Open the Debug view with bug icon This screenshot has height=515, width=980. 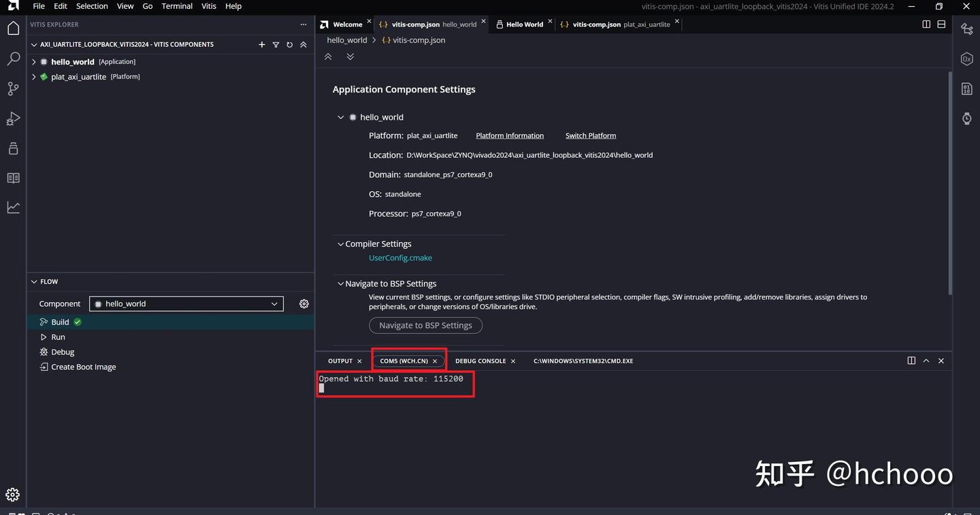click(x=13, y=119)
